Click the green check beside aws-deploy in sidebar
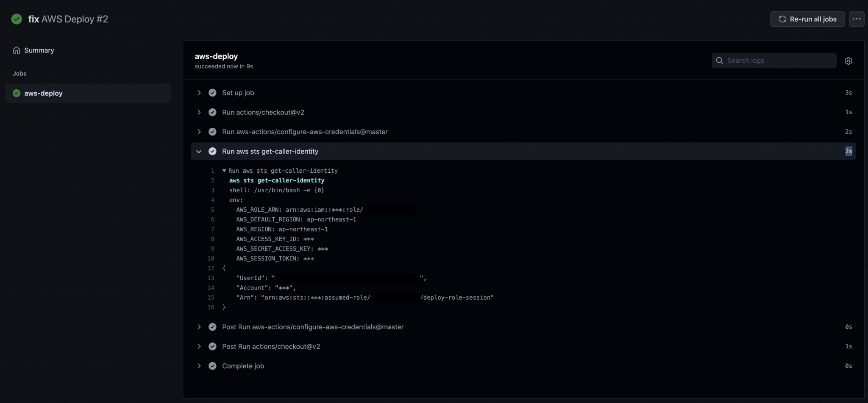 point(16,93)
